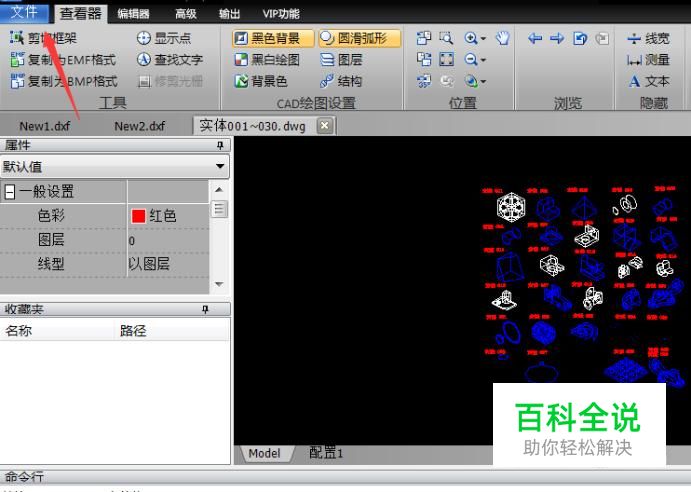Click the zoom in magnifier icon
This screenshot has width=691, height=492.
[x=471, y=38]
